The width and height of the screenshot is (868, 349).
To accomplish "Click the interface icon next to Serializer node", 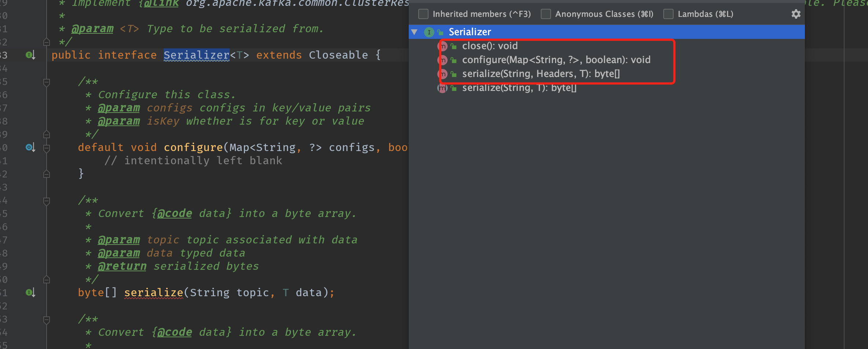I will (429, 32).
